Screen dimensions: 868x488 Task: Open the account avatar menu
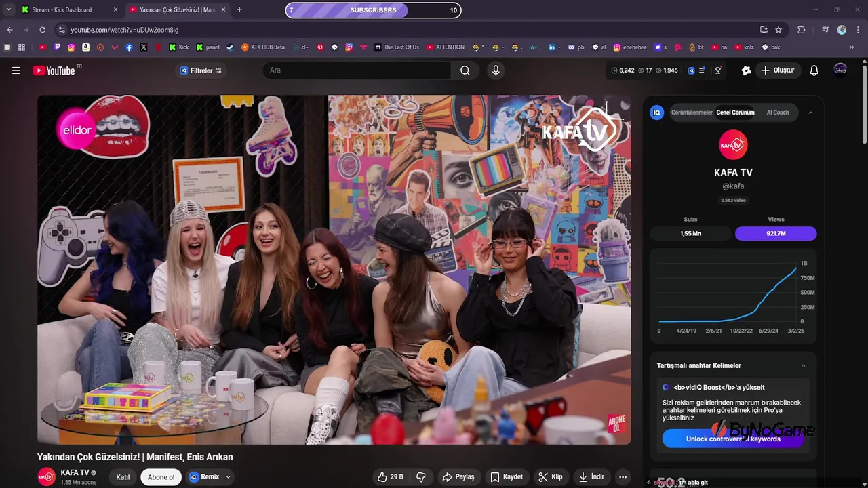[840, 70]
